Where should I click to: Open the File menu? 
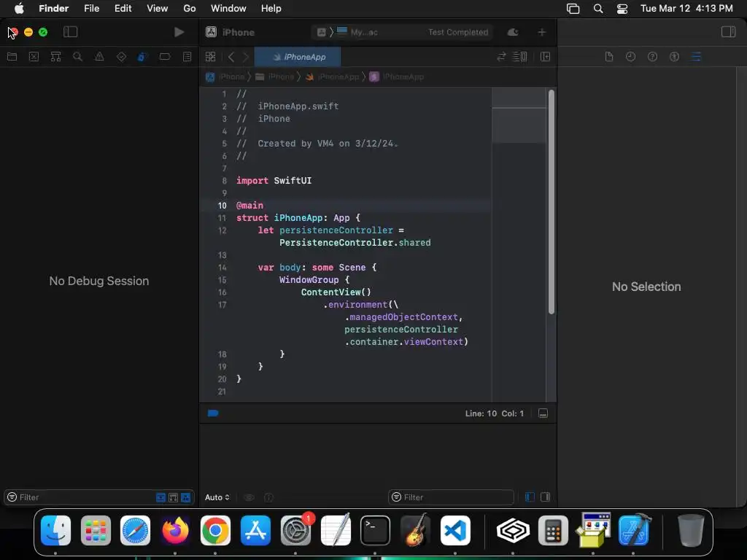point(91,8)
